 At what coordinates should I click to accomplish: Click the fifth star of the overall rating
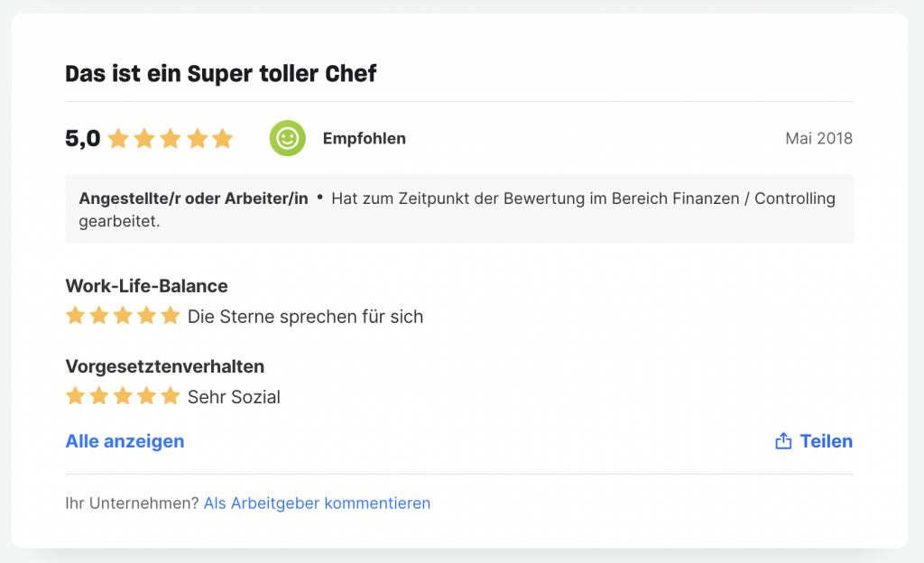coord(223,138)
